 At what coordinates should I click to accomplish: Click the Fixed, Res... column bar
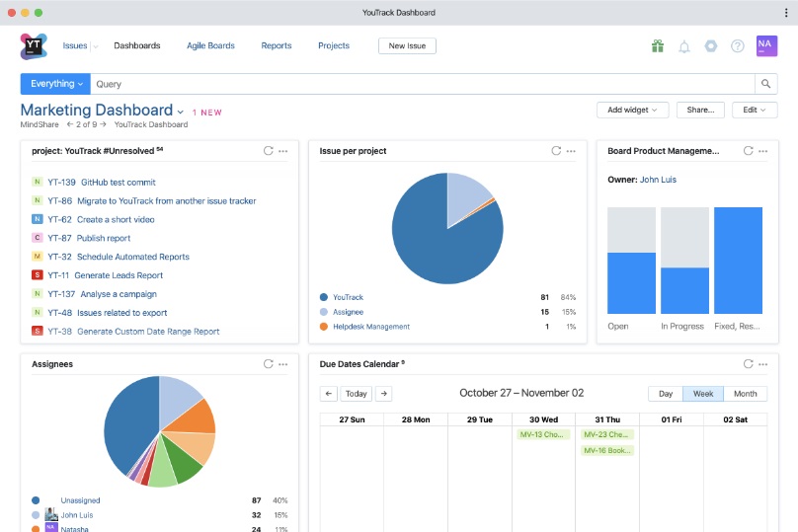(738, 261)
